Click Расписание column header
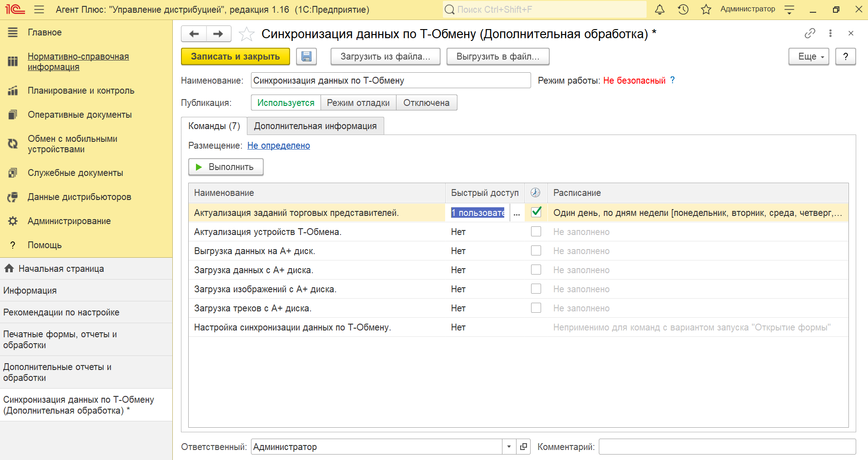This screenshot has width=868, height=460. pos(698,193)
